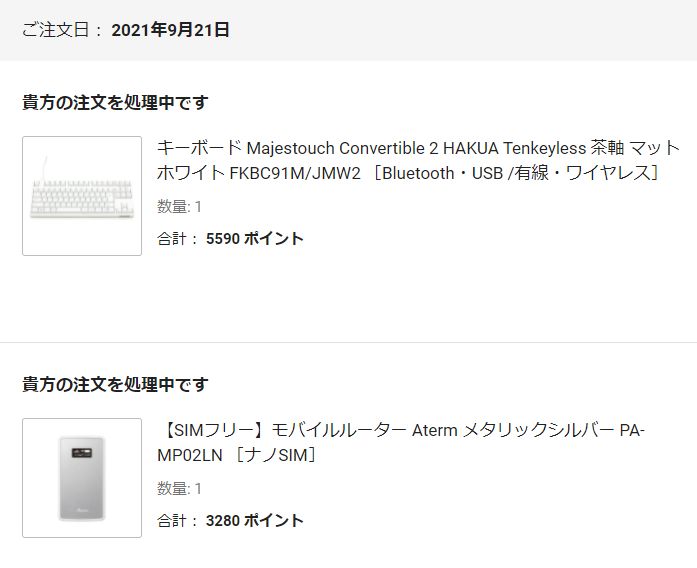Click the 【SIMフリー】 prefix of the router title
This screenshot has height=568, width=697.
tap(208, 431)
